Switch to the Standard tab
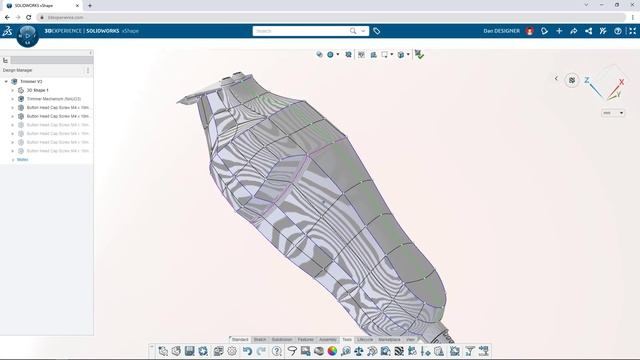Screen dimensions: 640x360 click(240, 340)
